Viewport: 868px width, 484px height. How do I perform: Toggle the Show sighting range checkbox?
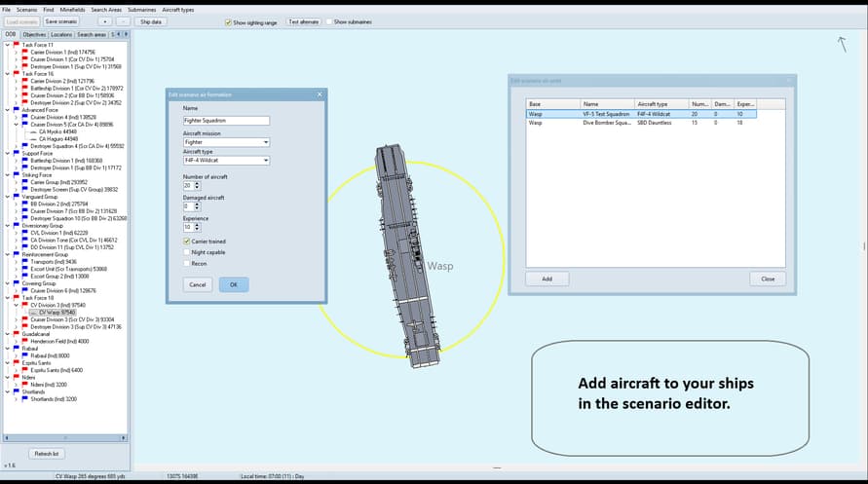[x=228, y=21]
